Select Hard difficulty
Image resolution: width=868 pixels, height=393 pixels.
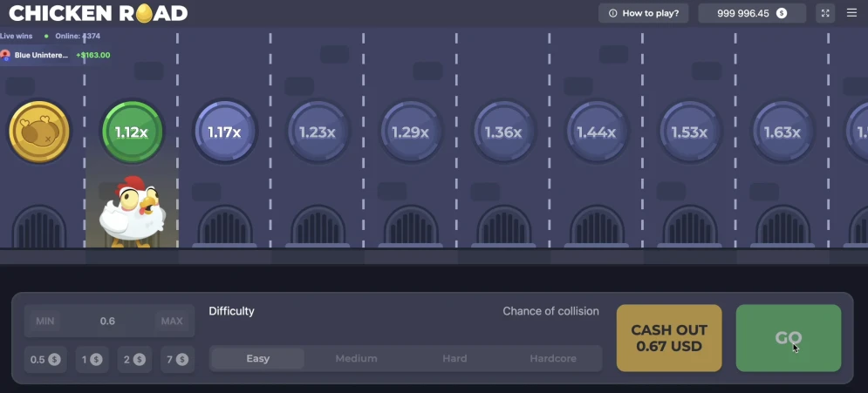click(x=455, y=358)
